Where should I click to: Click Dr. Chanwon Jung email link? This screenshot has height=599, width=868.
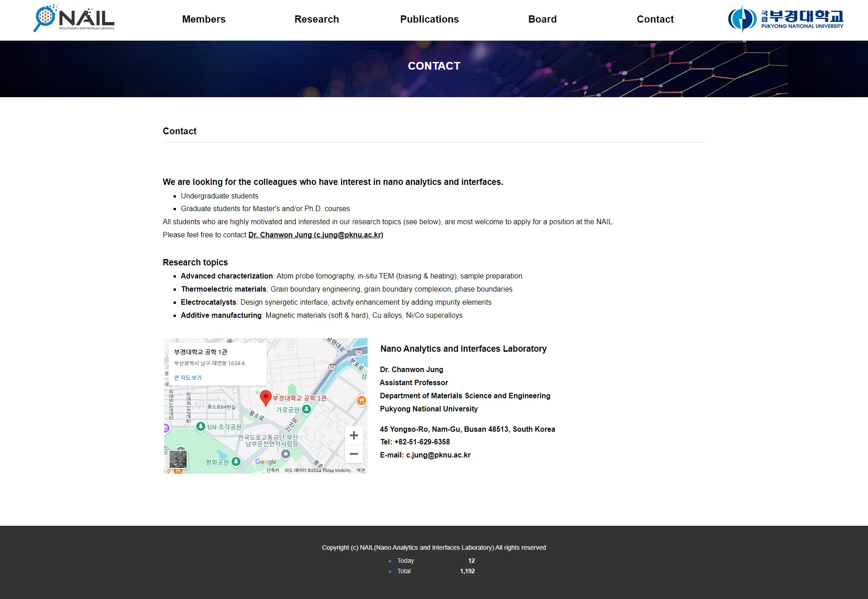pos(316,235)
